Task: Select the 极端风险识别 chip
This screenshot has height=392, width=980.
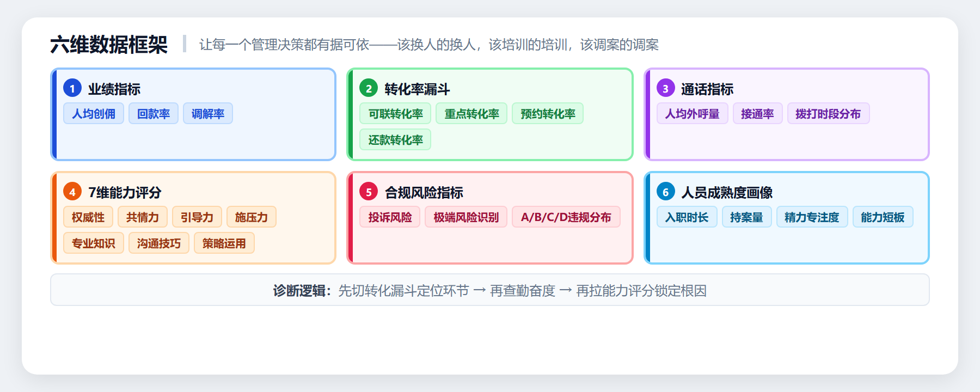Action: (x=466, y=217)
